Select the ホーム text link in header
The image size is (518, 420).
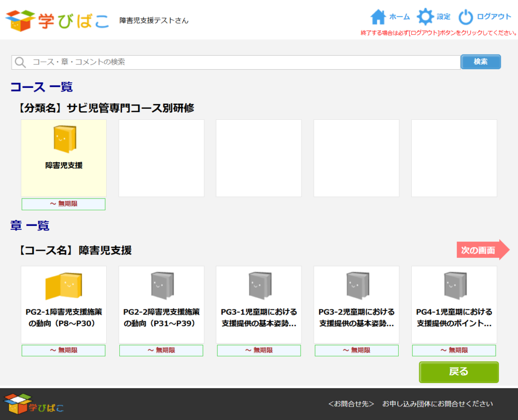[399, 17]
